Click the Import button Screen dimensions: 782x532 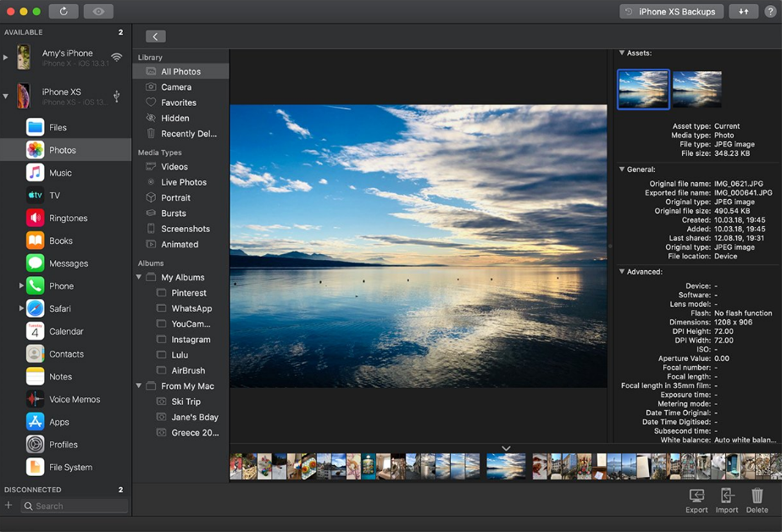pos(726,500)
